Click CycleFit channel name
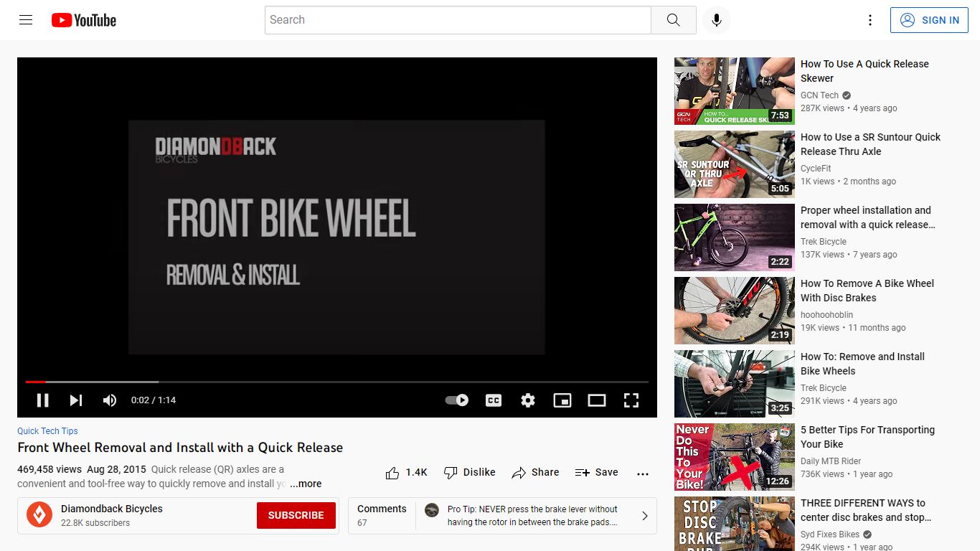The height and width of the screenshot is (551, 980). (x=816, y=169)
